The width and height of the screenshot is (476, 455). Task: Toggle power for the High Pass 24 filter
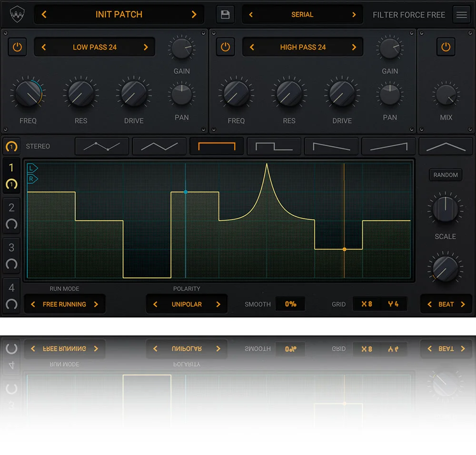225,47
